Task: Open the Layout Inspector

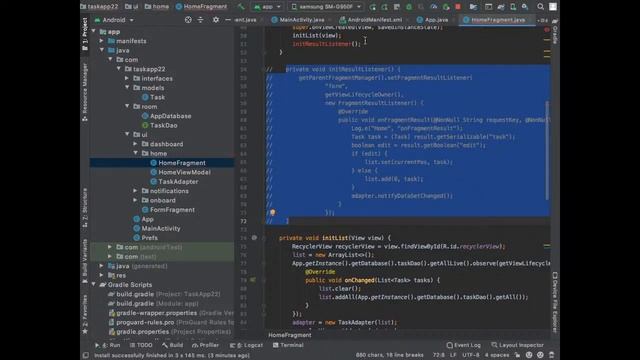Action: 518,345
